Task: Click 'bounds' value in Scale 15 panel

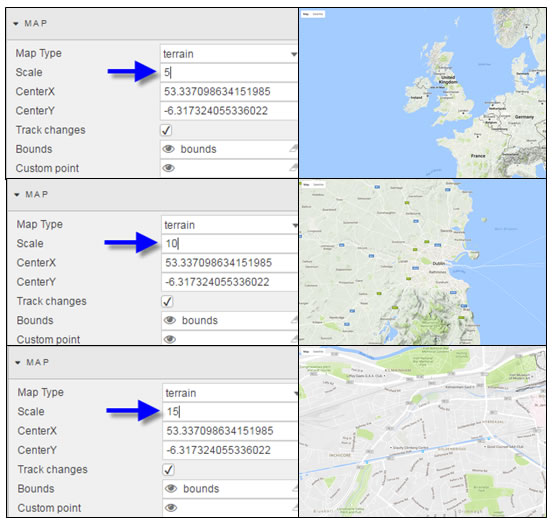Action: tap(201, 489)
